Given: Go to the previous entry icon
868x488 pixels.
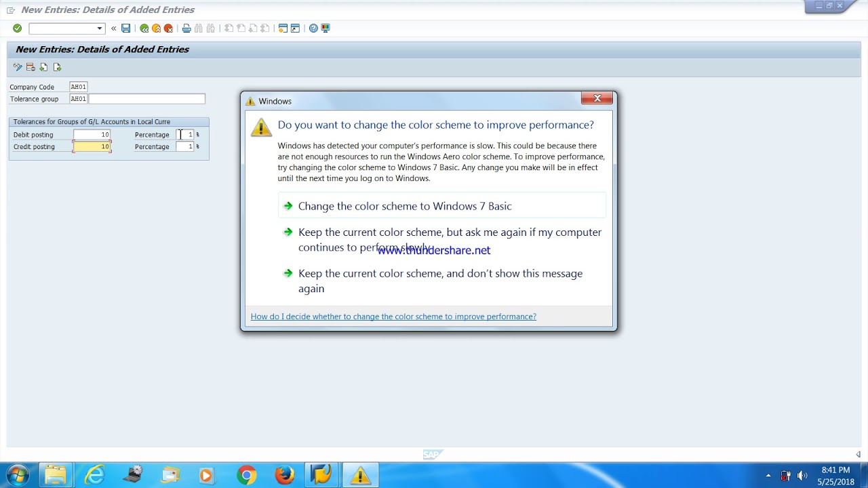Looking at the screenshot, I should [x=43, y=67].
